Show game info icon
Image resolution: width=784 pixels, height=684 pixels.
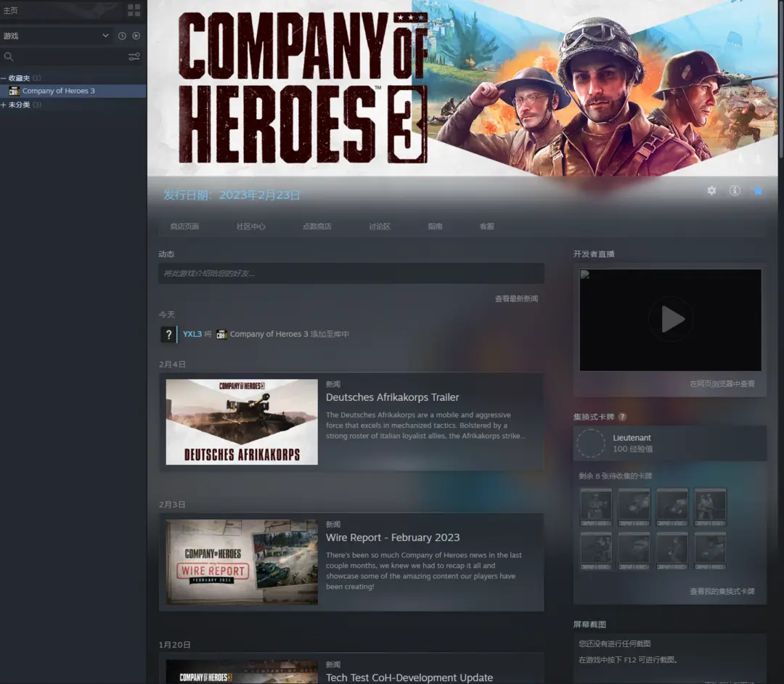[735, 190]
